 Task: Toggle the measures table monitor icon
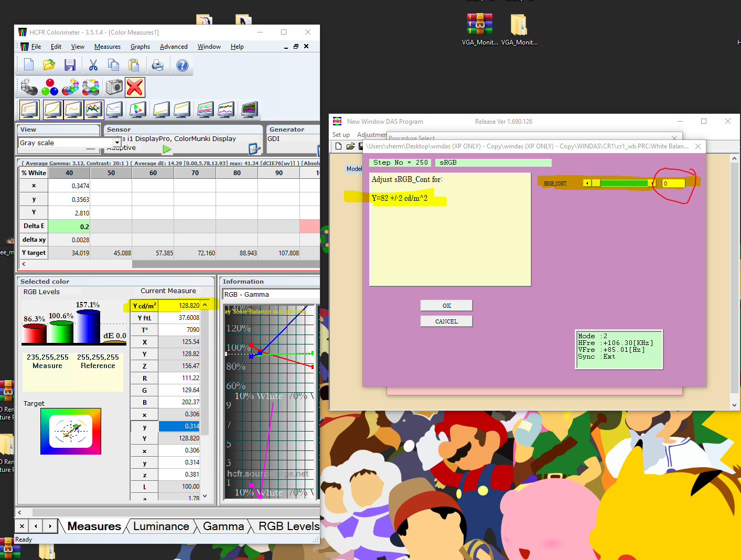[29, 110]
